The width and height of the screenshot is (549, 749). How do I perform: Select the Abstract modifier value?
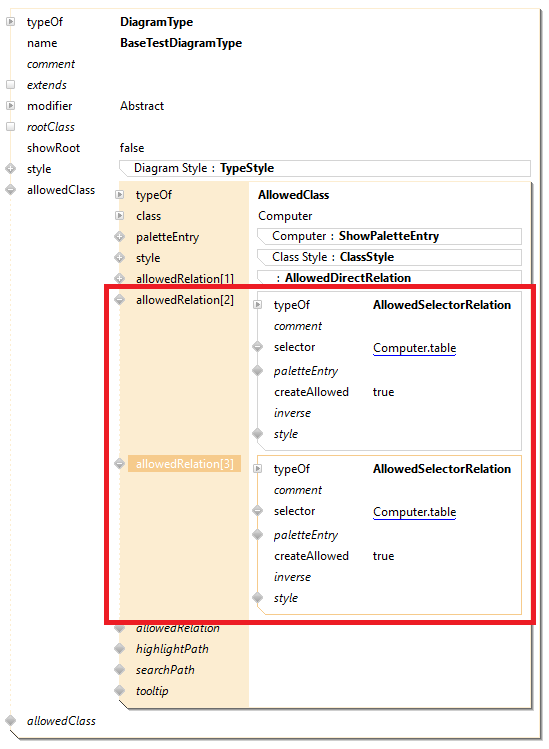click(x=142, y=106)
